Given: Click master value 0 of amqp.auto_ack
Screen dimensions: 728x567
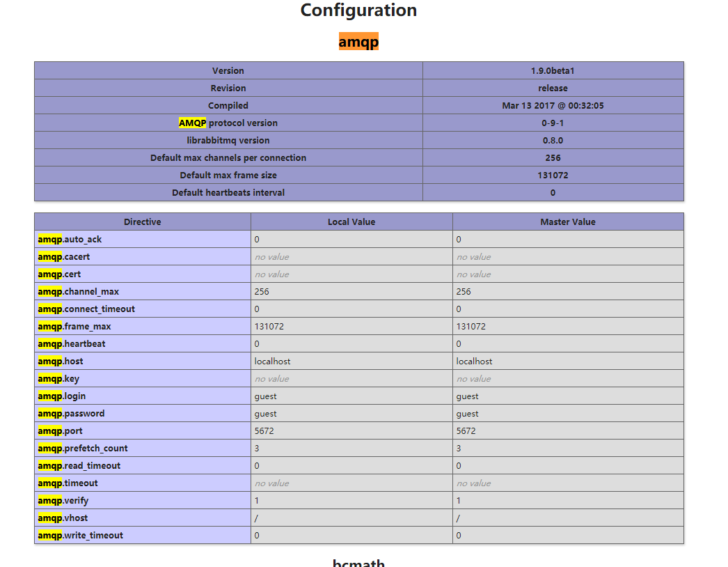Looking at the screenshot, I should tap(459, 240).
